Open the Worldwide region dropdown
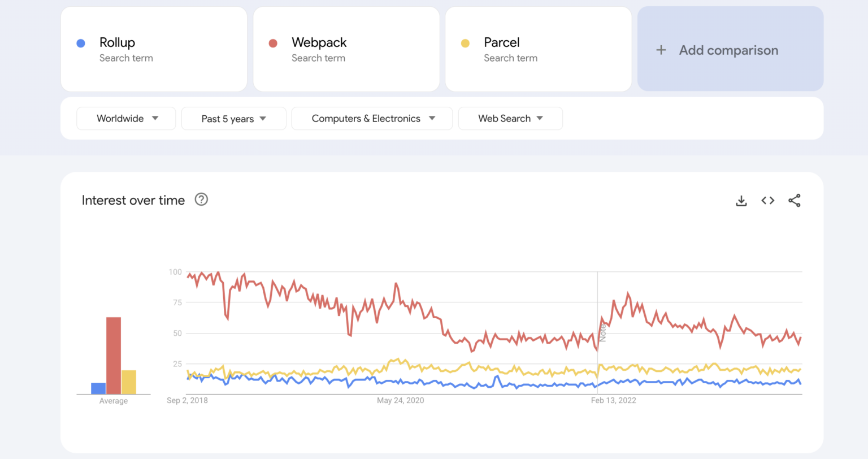868x459 pixels. point(125,118)
